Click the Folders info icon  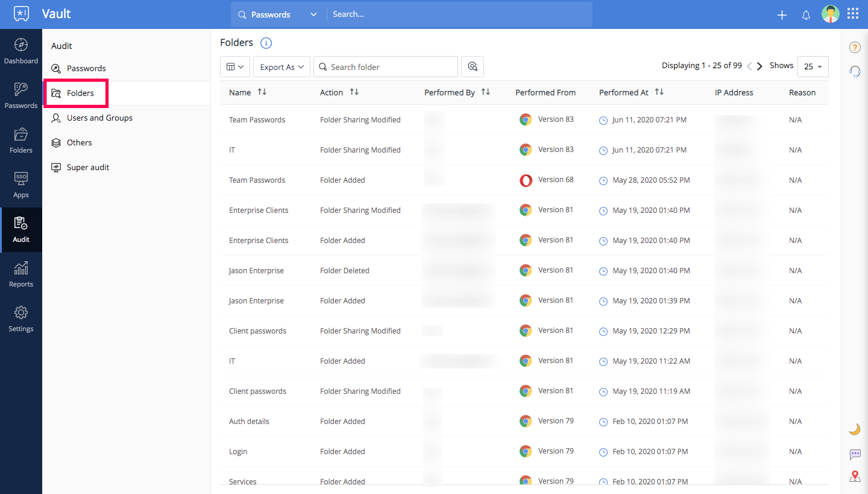(x=266, y=43)
